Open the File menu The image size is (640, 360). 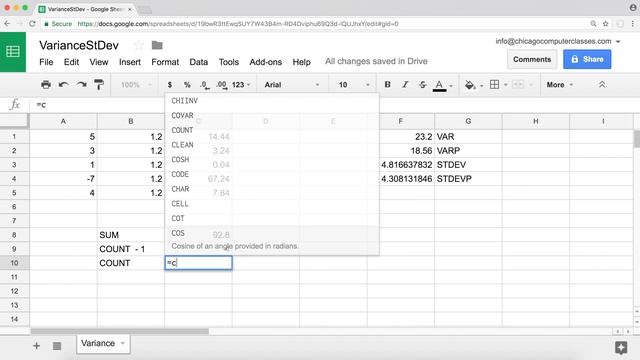(x=46, y=62)
